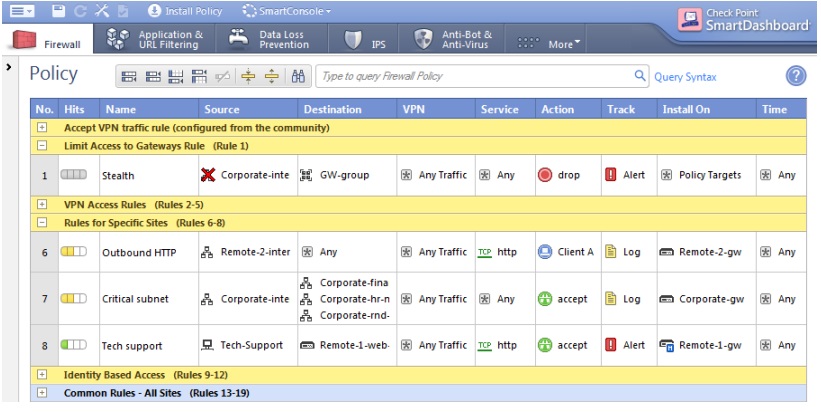
Task: Click the first add-rule toolbar icon
Action: [129, 77]
